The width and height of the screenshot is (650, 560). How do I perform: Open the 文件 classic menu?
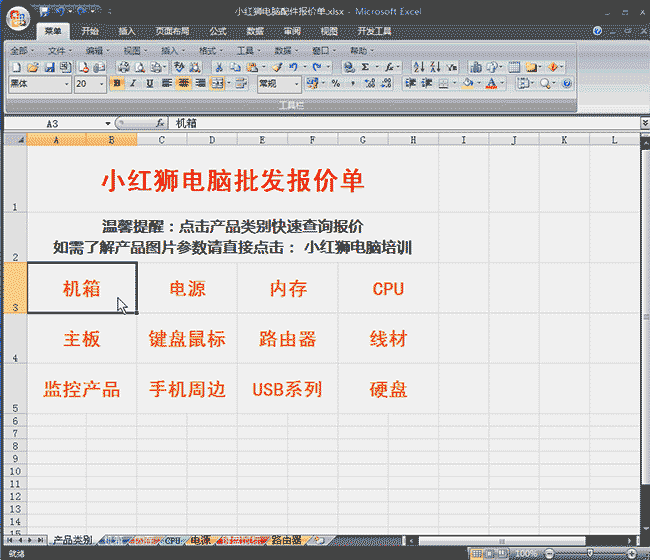59,51
